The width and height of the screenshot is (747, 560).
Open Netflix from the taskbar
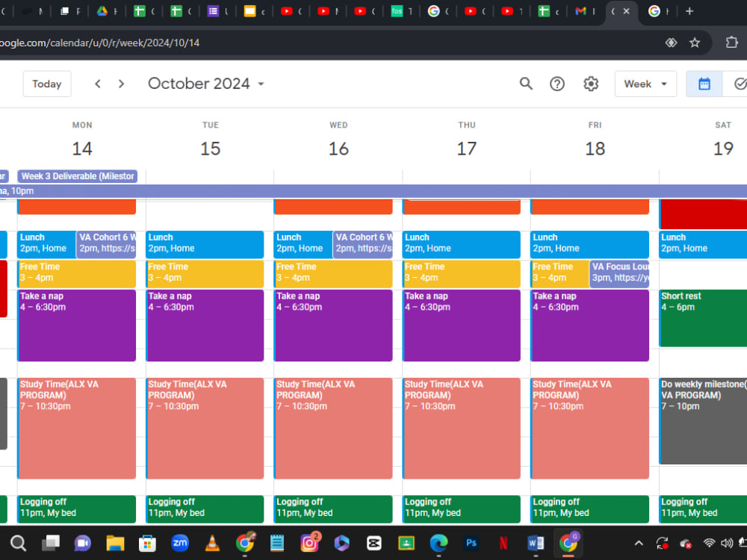[503, 543]
